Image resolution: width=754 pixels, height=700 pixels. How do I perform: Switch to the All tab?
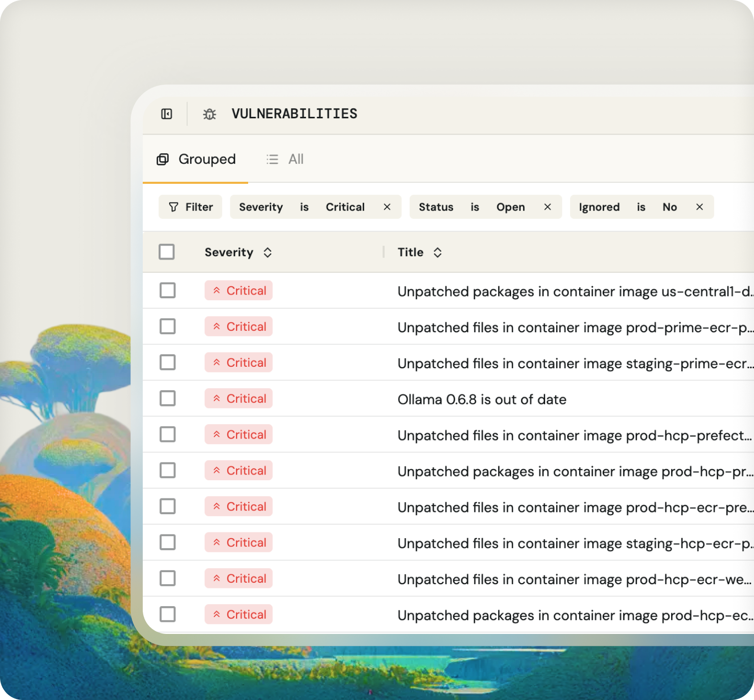(285, 159)
